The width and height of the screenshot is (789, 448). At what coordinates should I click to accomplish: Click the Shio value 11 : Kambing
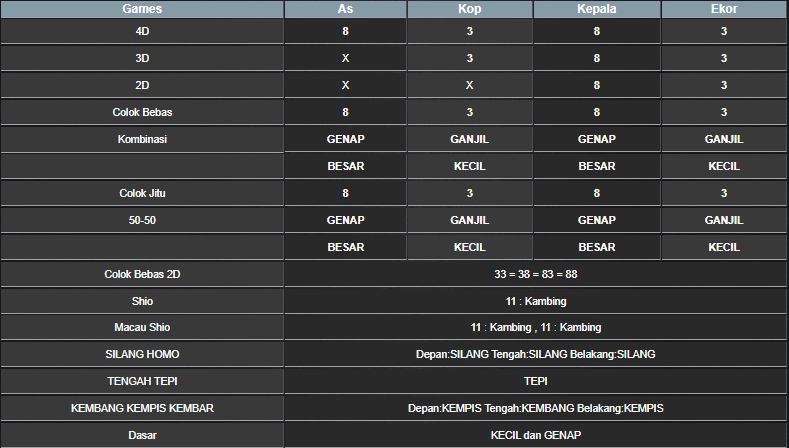tap(536, 301)
